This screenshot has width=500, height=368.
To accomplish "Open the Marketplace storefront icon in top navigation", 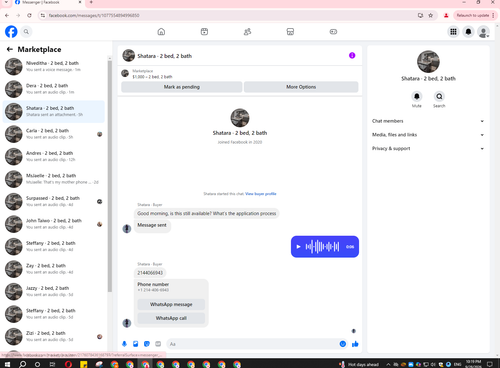I will [x=290, y=32].
